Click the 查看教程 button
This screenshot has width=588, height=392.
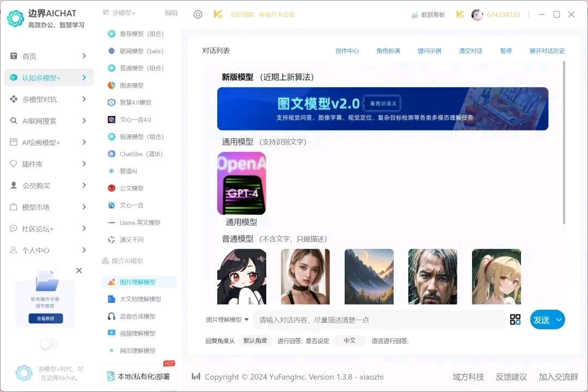(x=46, y=318)
